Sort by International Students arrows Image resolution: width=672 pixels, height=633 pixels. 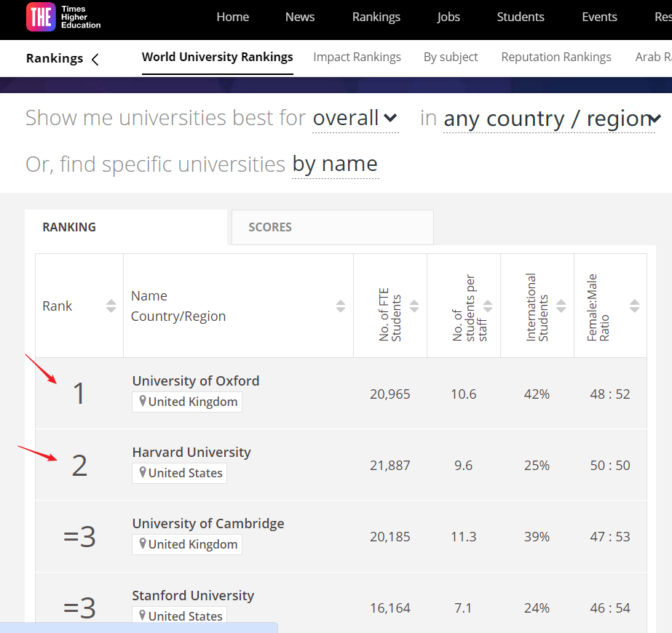pos(561,306)
